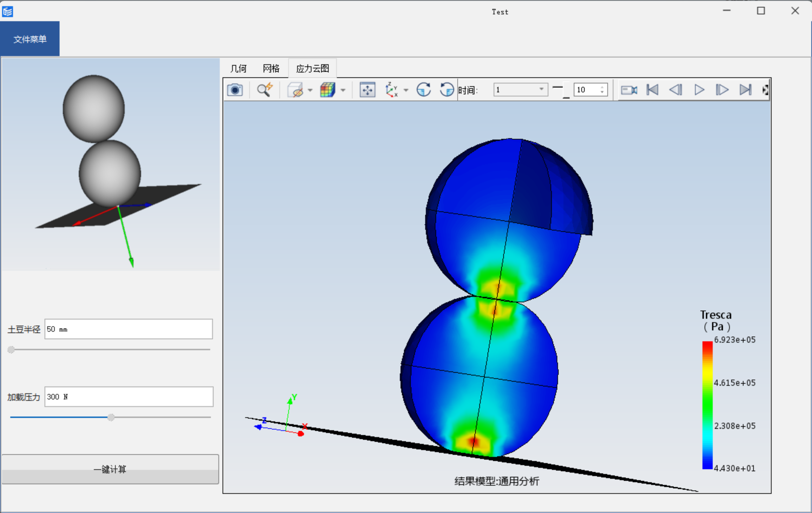Click the legend maximum value 6.923e+05
812x513 pixels.
735,340
